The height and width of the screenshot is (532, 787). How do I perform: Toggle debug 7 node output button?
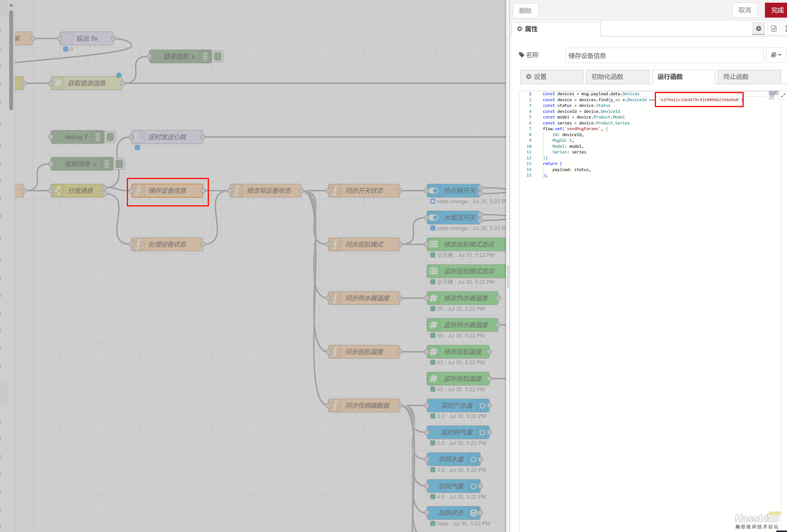click(x=110, y=137)
